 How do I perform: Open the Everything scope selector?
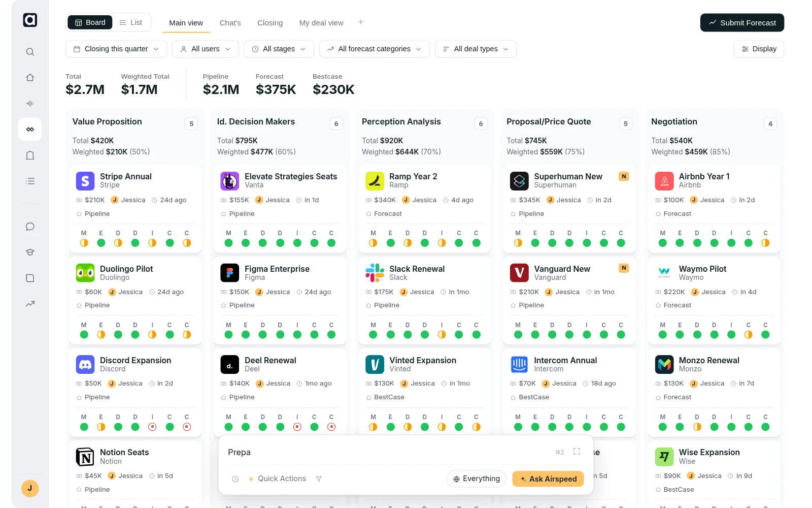click(x=476, y=479)
